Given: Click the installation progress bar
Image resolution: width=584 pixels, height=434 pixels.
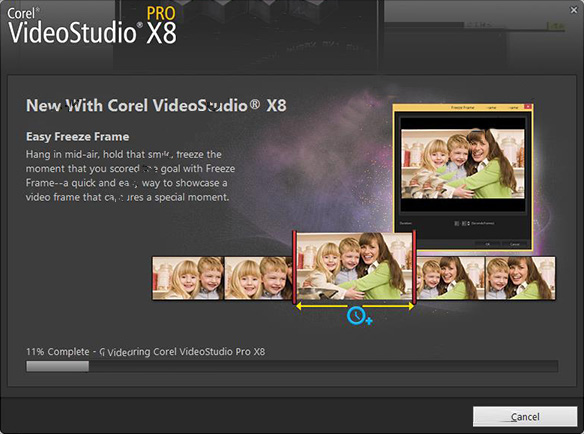Looking at the screenshot, I should [292, 366].
